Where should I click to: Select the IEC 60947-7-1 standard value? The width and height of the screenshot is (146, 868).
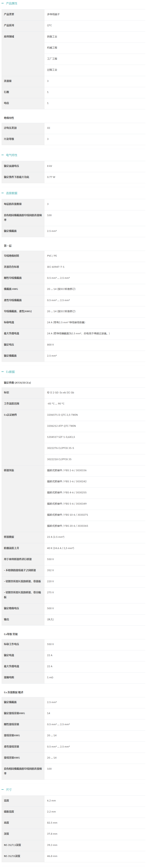point(56,267)
